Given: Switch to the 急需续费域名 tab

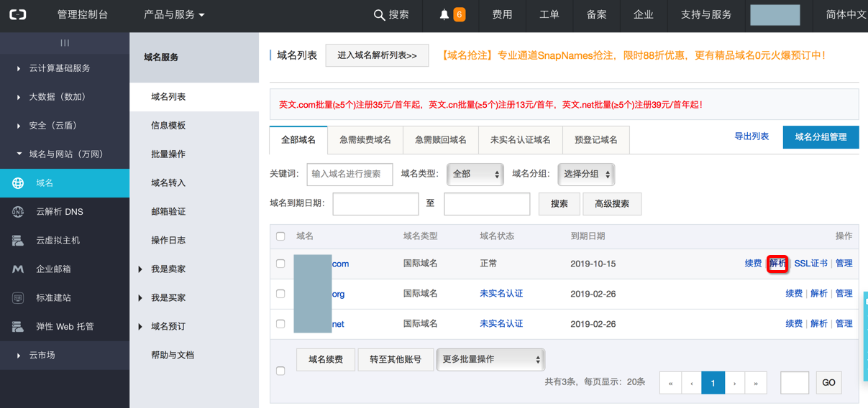Looking at the screenshot, I should [365, 140].
